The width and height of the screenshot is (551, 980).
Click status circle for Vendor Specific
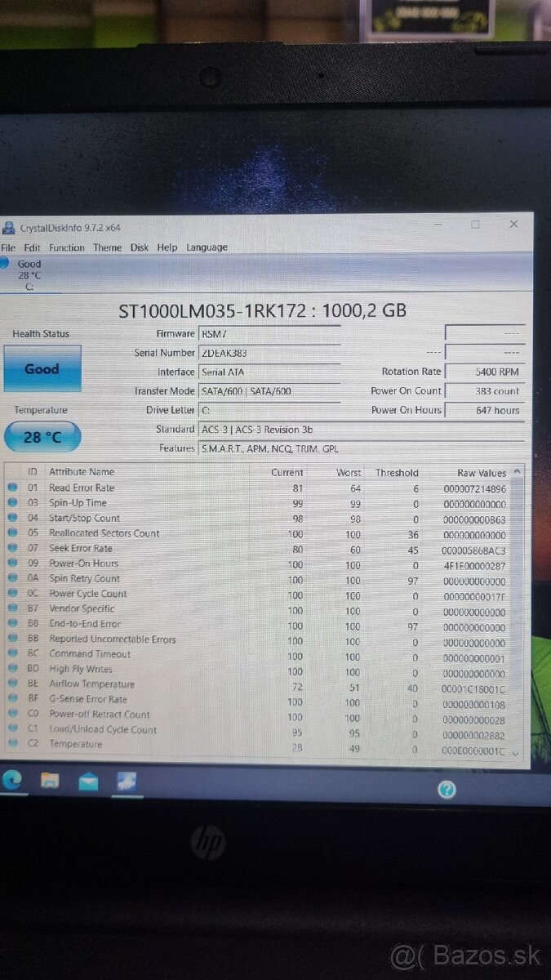tap(12, 608)
